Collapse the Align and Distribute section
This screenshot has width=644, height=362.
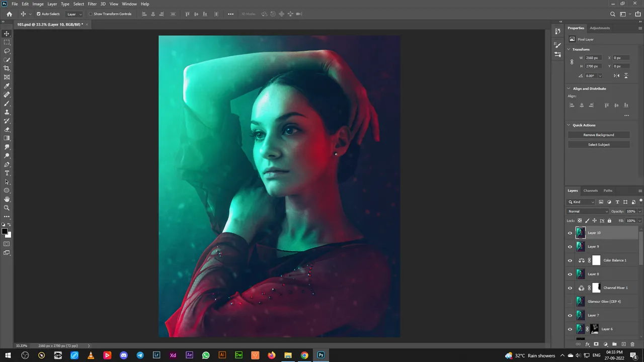click(569, 88)
